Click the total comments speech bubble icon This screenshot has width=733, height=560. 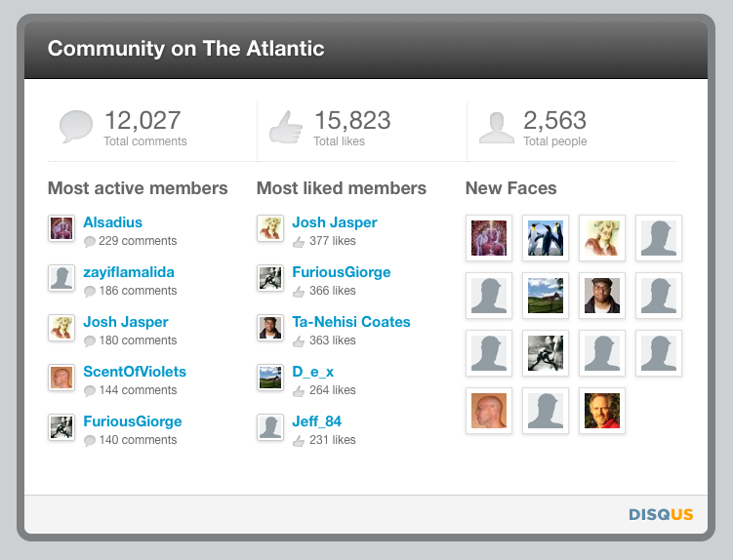pos(76,127)
